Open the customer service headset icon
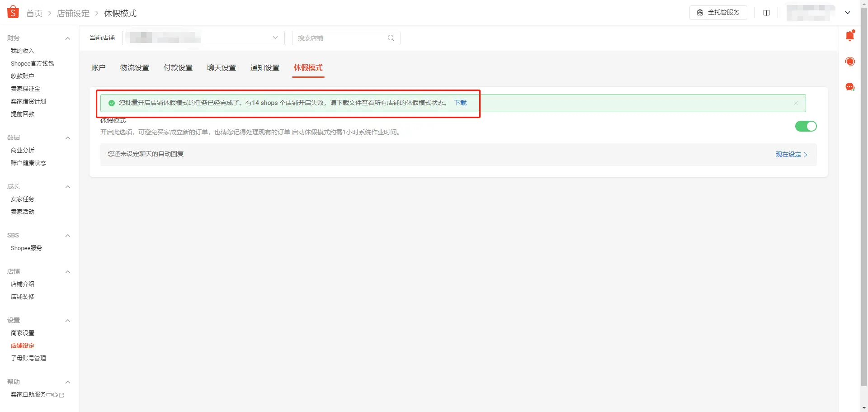 (850, 62)
